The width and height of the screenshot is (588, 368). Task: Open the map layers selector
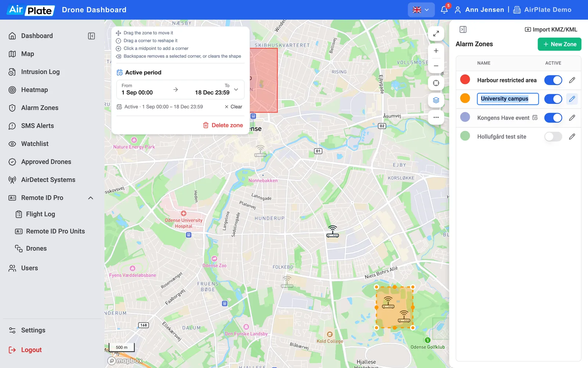click(x=436, y=100)
